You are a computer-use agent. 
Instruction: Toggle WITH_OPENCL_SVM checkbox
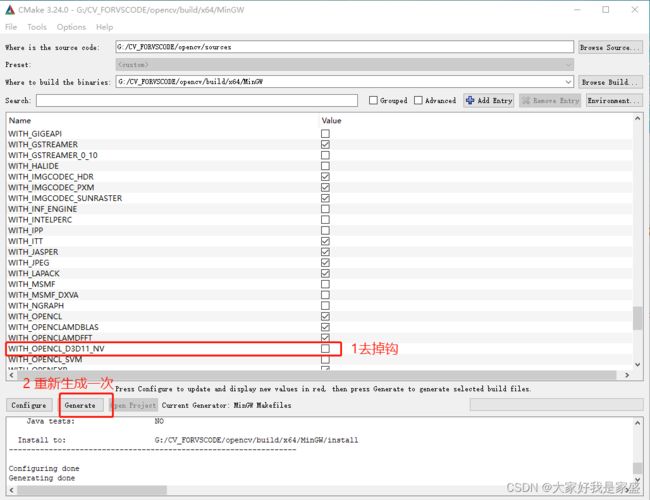[325, 359]
